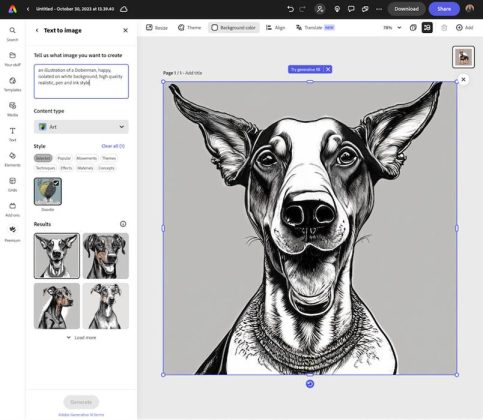Open the Premium crown option

[x=12, y=234]
